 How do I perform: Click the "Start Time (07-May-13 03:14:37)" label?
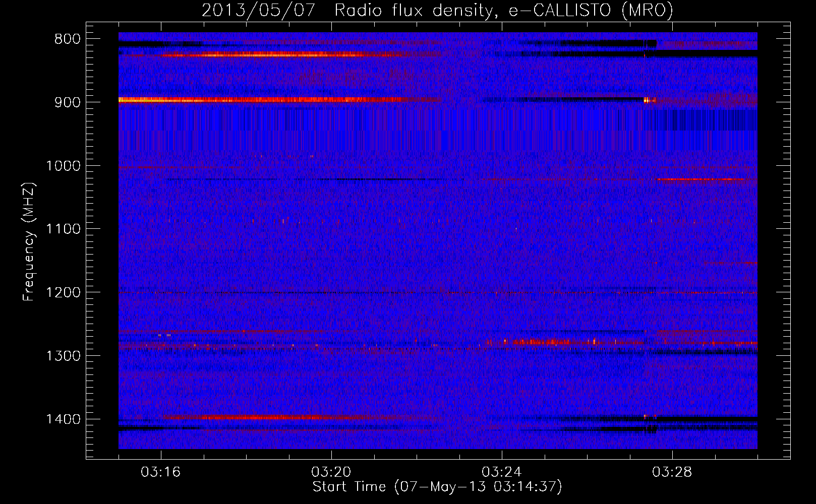437,487
